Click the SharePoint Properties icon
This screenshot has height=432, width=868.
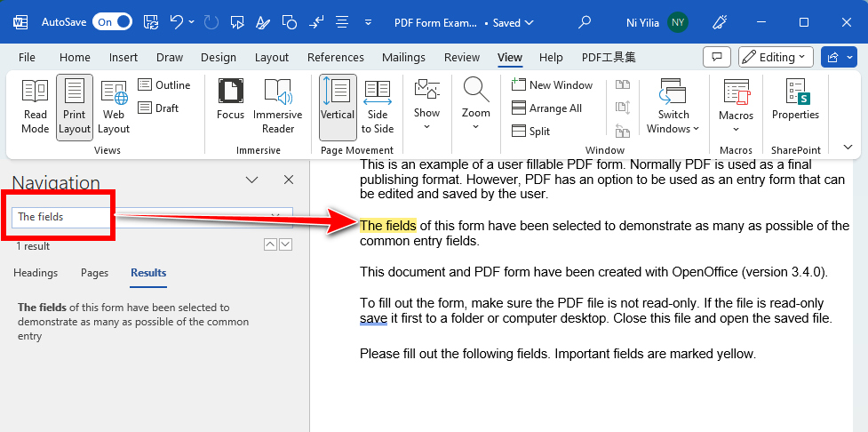[794, 100]
